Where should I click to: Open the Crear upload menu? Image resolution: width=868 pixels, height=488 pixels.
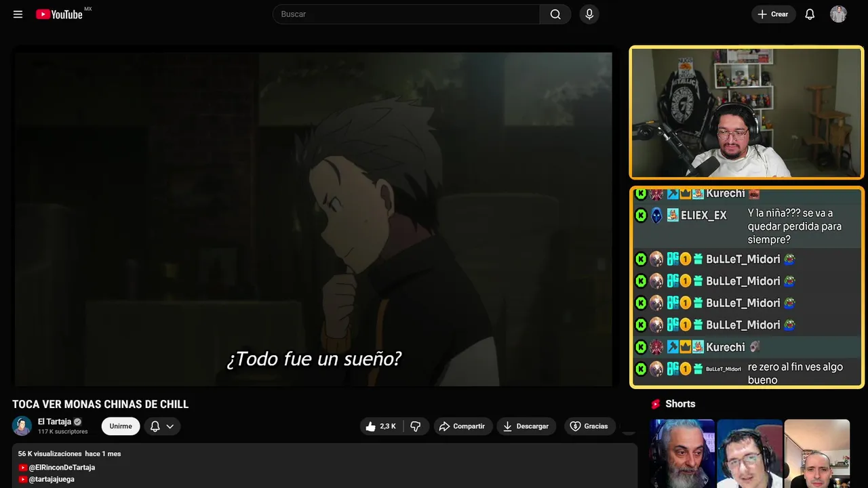click(773, 14)
